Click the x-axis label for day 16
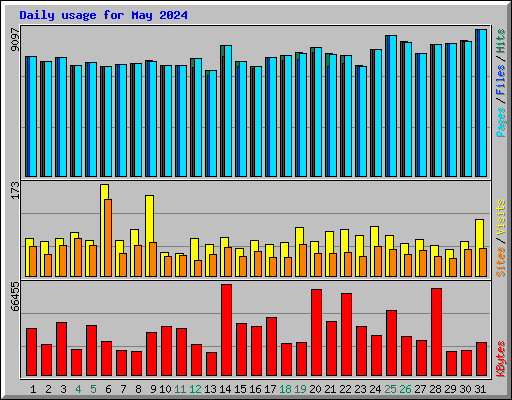Viewport: 512px width, 400px height. (255, 389)
